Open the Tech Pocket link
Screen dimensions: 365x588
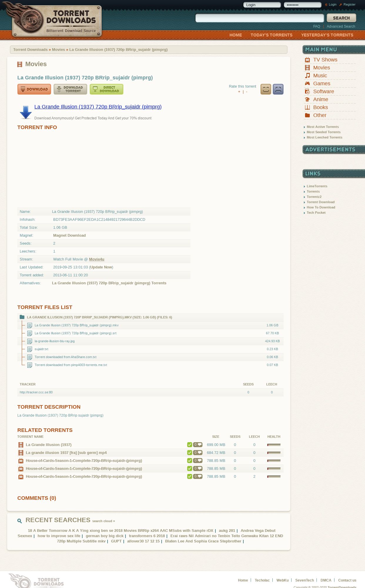coord(316,213)
